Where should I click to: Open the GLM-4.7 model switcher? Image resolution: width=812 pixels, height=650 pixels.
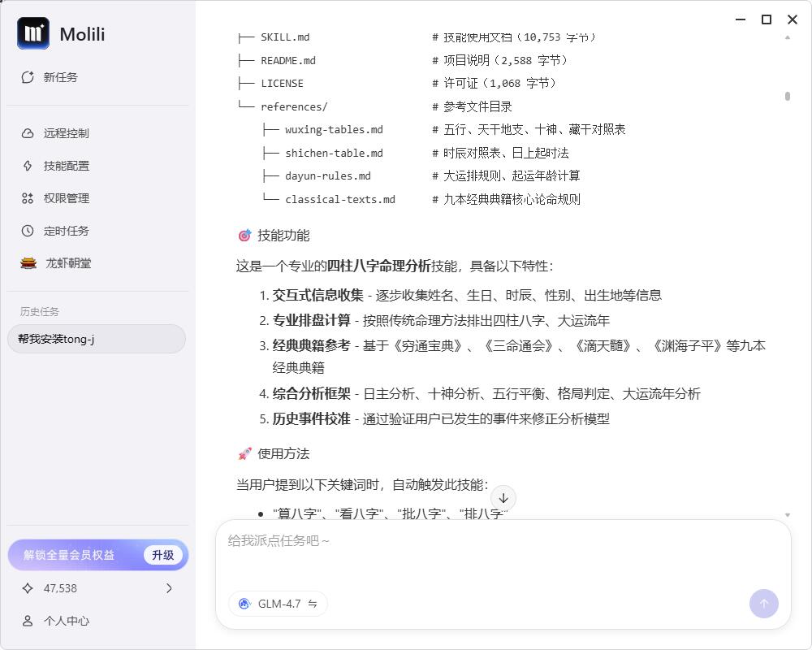pos(278,604)
